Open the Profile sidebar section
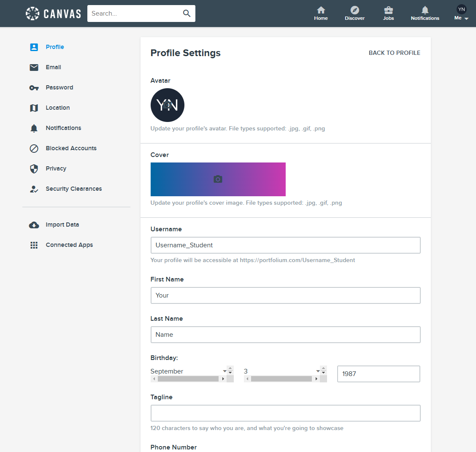 pos(54,47)
